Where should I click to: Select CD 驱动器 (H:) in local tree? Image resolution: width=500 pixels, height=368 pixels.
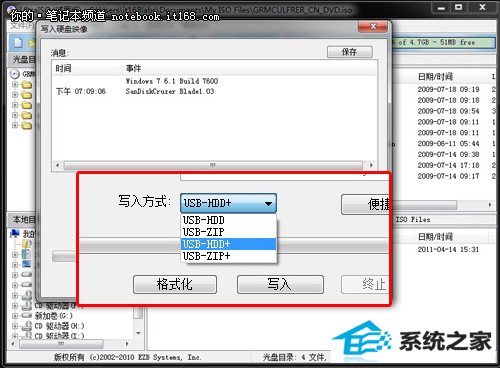59,326
